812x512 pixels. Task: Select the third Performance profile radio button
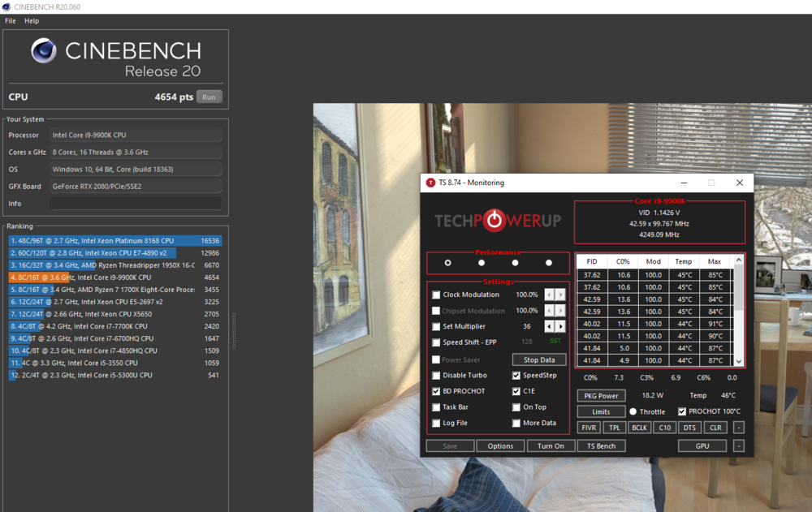(515, 263)
